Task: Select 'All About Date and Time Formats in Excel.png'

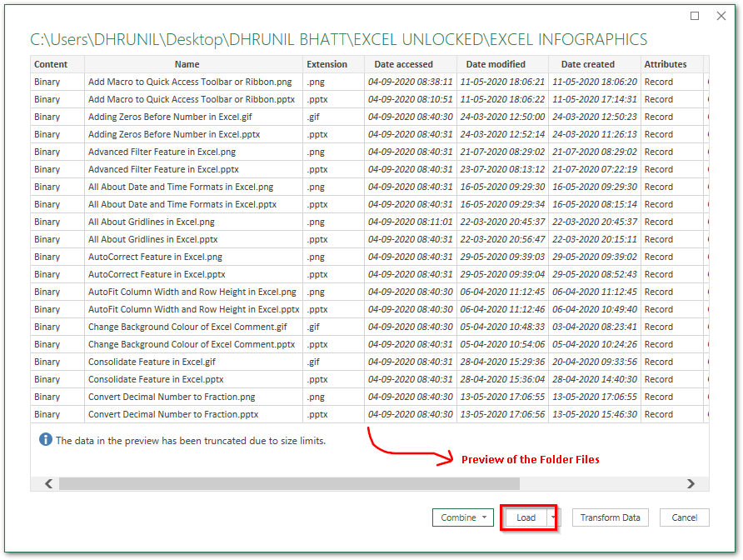Action: (181, 187)
